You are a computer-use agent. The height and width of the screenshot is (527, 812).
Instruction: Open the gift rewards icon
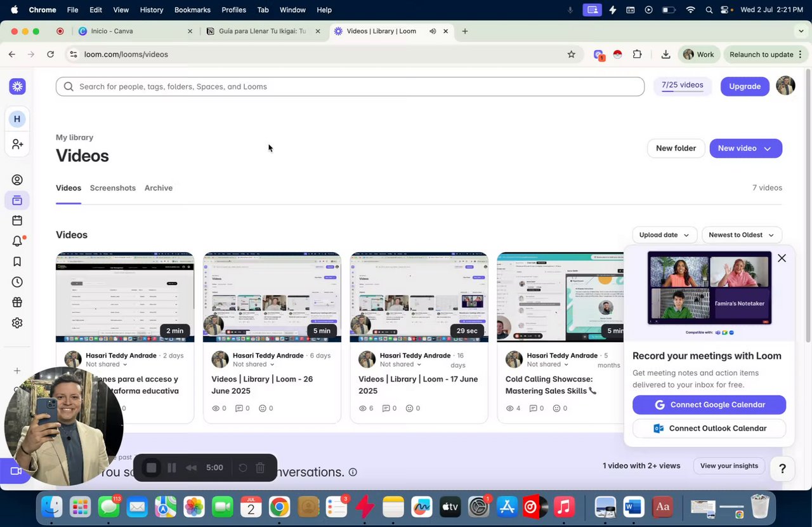click(x=17, y=302)
